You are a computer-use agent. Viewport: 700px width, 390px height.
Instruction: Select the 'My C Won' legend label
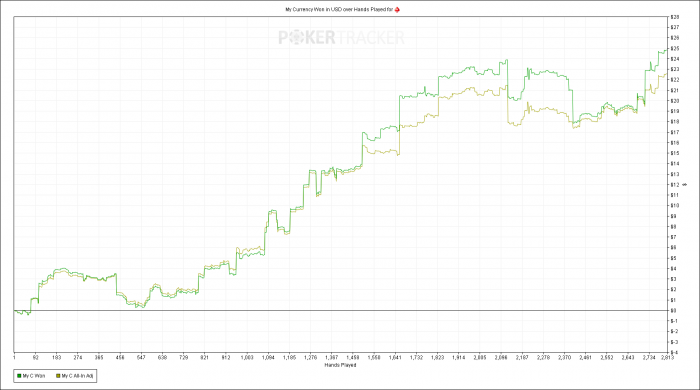[x=34, y=376]
